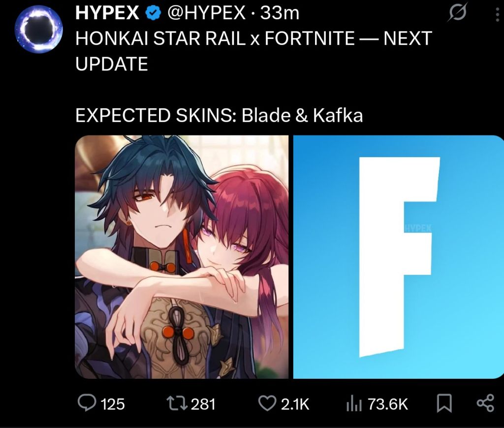Click the 125 replies count
Image resolution: width=504 pixels, height=428 pixels.
pos(113,404)
